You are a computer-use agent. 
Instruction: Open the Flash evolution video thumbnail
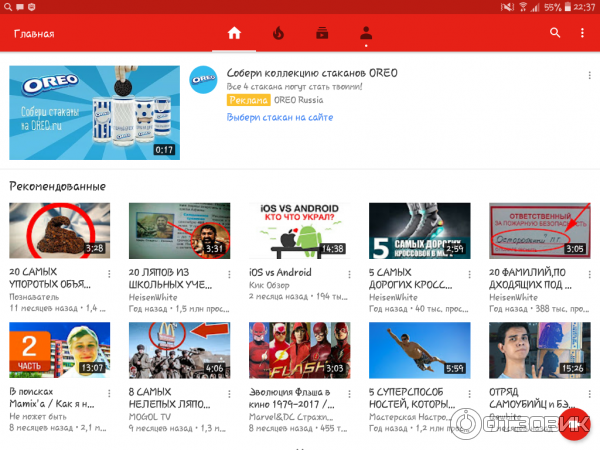pyautogui.click(x=299, y=350)
